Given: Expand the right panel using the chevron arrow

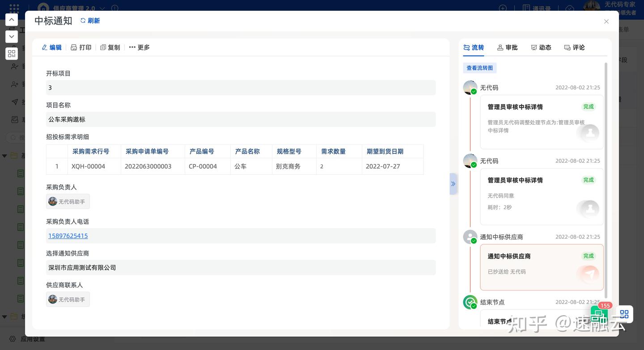Looking at the screenshot, I should click(453, 184).
